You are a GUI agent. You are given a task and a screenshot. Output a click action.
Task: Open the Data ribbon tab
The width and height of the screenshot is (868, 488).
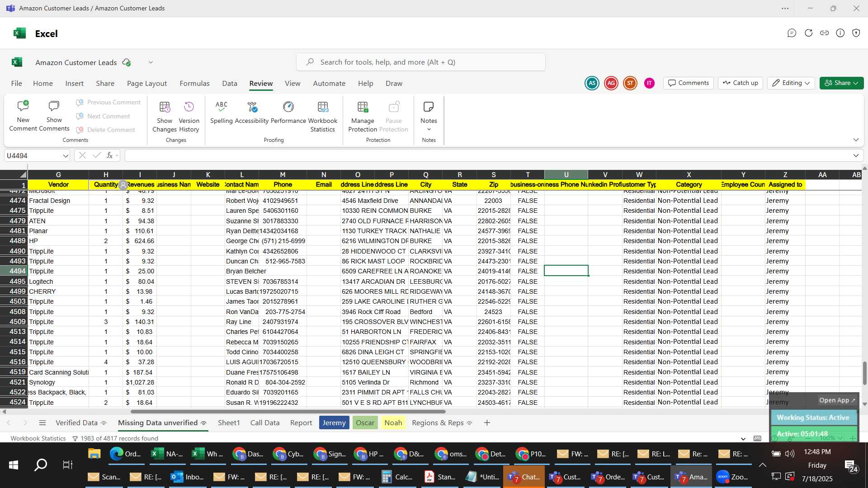[230, 84]
